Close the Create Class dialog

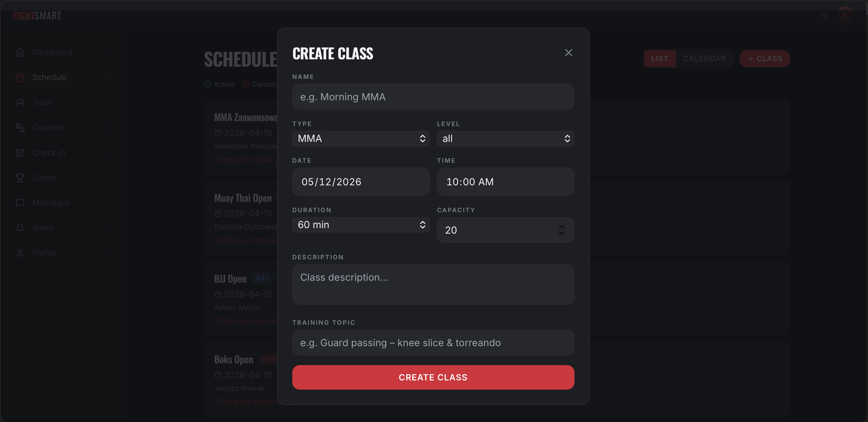coord(568,53)
